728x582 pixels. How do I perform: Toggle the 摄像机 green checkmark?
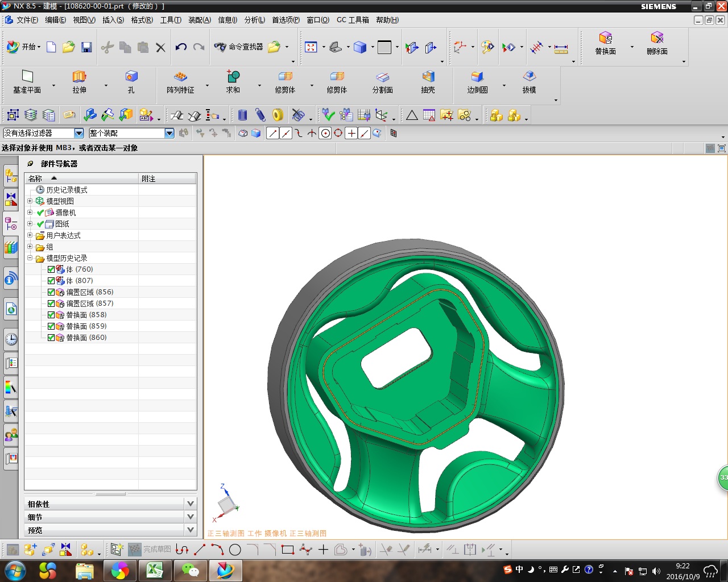[x=40, y=213]
